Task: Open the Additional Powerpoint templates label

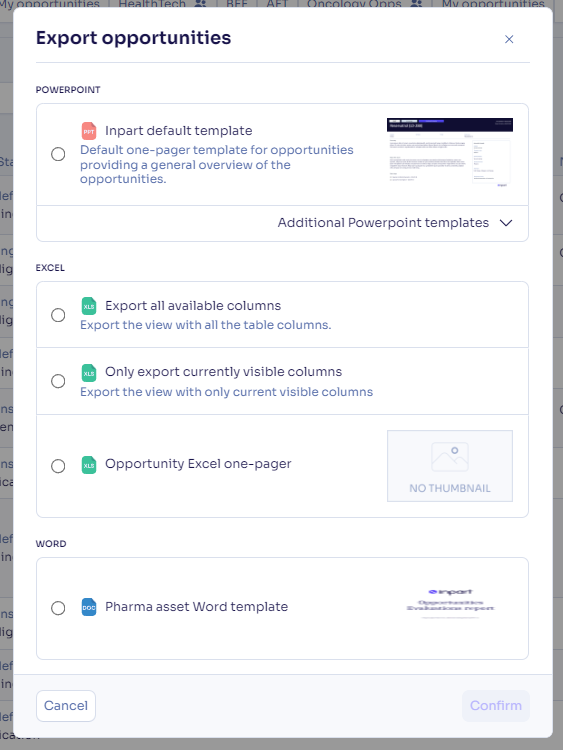Action: click(383, 223)
